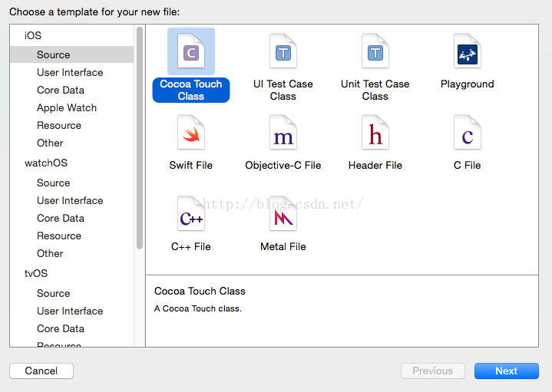Select User Interface under watchOS
This screenshot has width=552, height=392.
pos(70,200)
